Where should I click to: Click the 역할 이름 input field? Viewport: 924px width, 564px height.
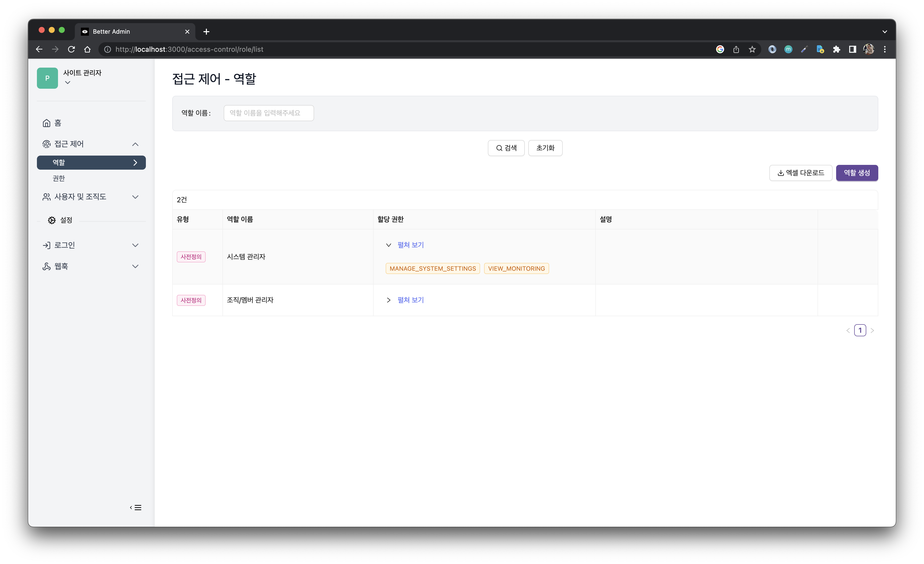(268, 113)
